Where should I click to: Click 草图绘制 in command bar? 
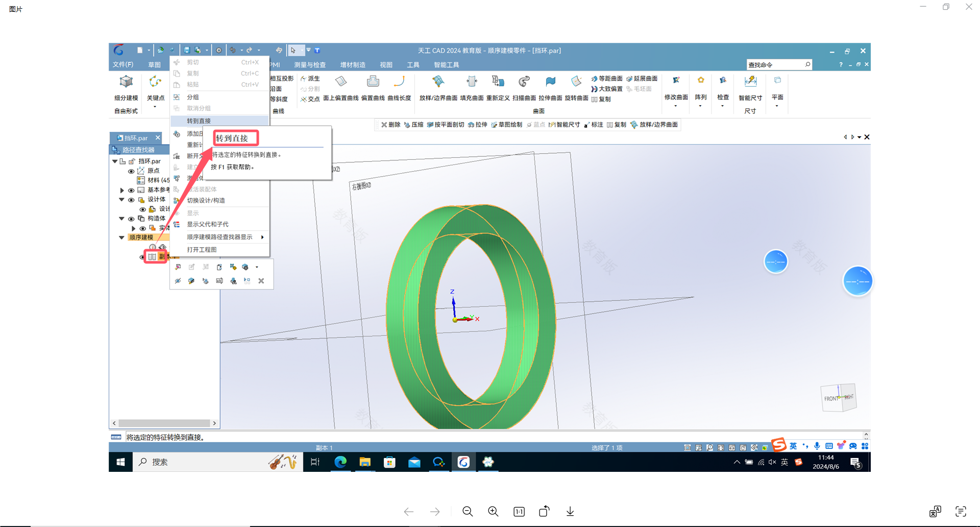click(x=507, y=125)
